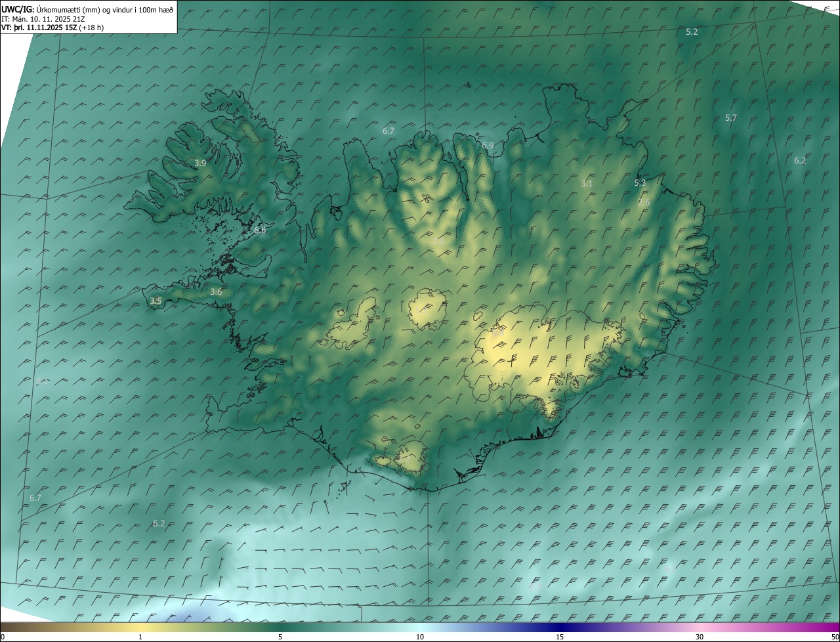Viewport: 840px width, 642px height.
Task: Click the color scale tick label '50'
Action: (834, 637)
